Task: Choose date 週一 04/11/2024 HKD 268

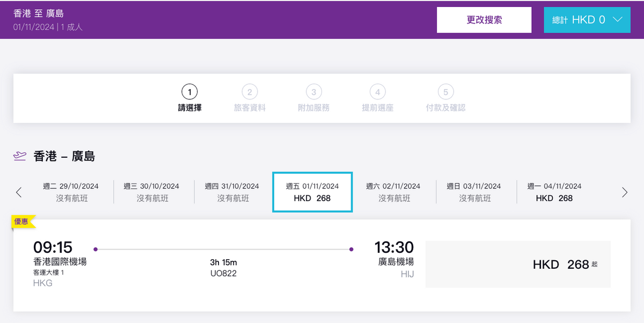Action: tap(554, 192)
